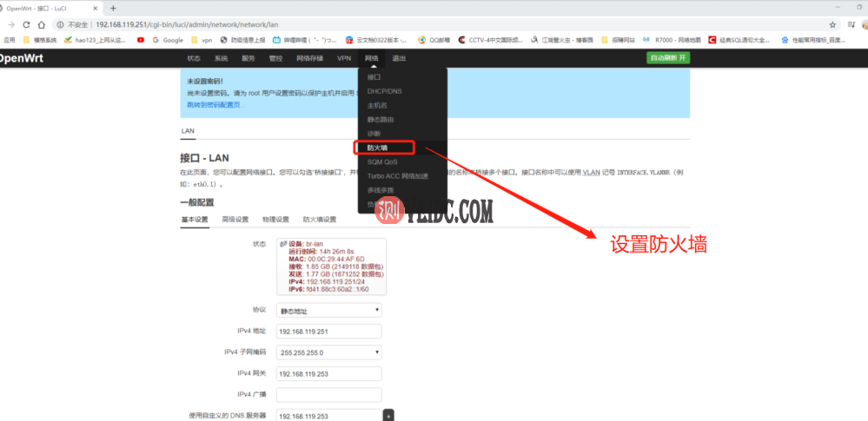This screenshot has width=868, height=421.
Task: Switch to the 基本设置 tab
Action: click(195, 220)
